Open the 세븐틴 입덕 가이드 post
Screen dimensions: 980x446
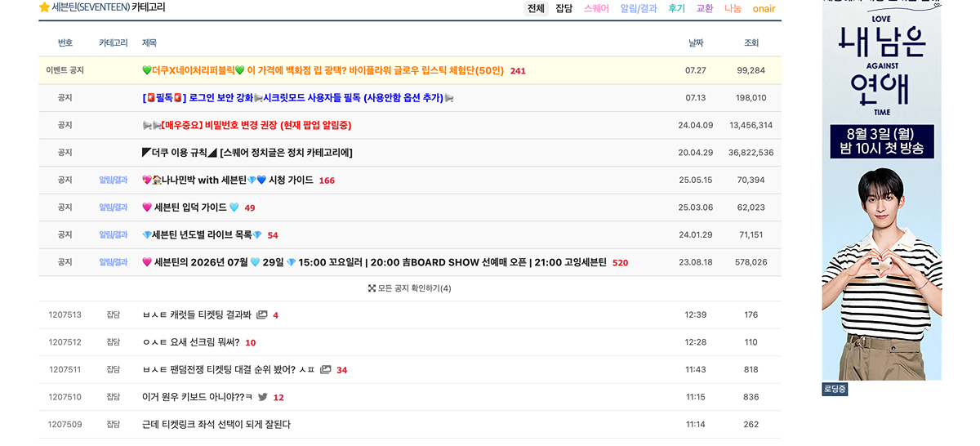point(190,207)
